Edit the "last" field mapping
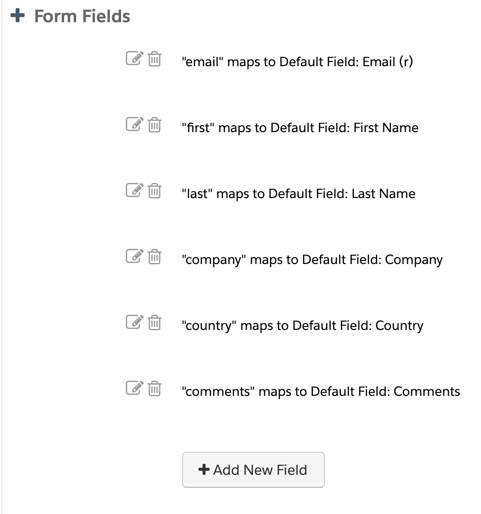This screenshot has width=481, height=514. click(135, 190)
